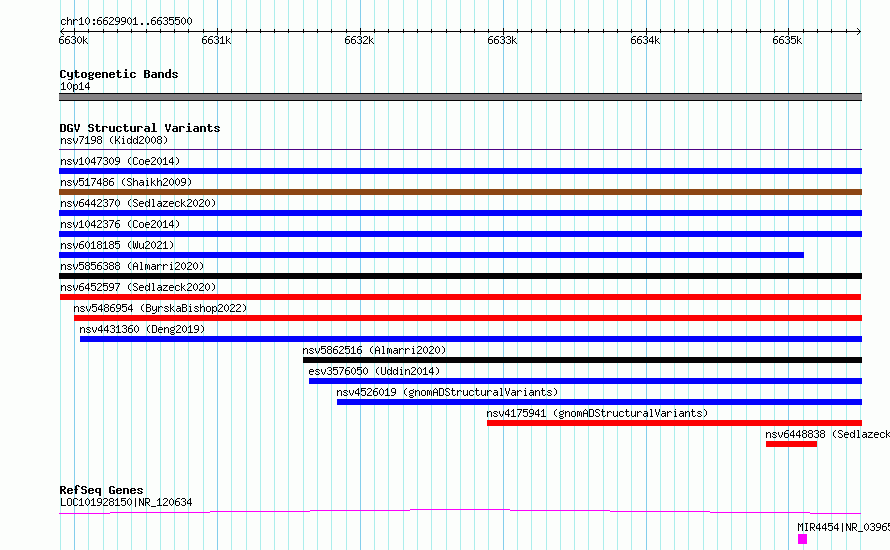Open nsv6442370 (Sedlazeck2020) label

coord(138,203)
